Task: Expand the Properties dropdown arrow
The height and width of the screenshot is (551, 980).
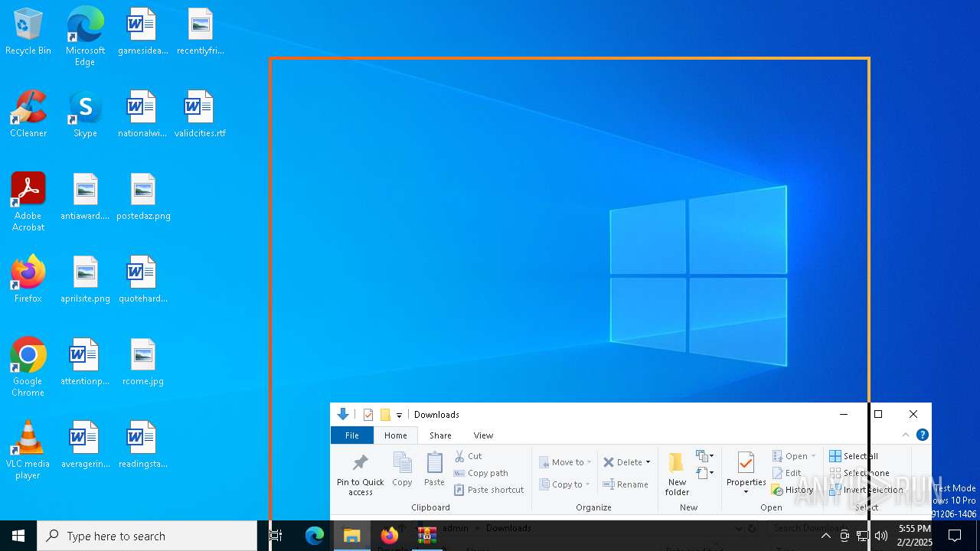Action: click(746, 492)
